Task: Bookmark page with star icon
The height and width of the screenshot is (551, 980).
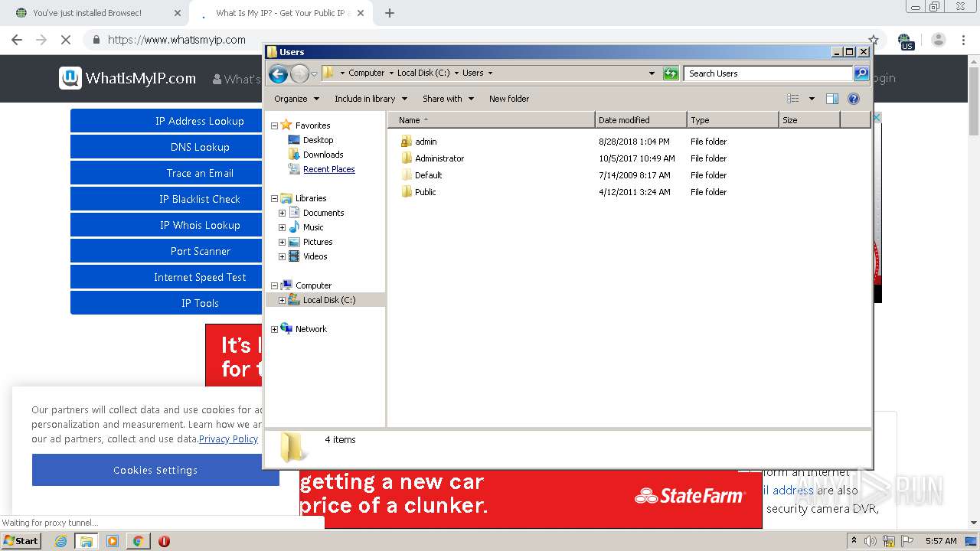Action: coord(874,40)
